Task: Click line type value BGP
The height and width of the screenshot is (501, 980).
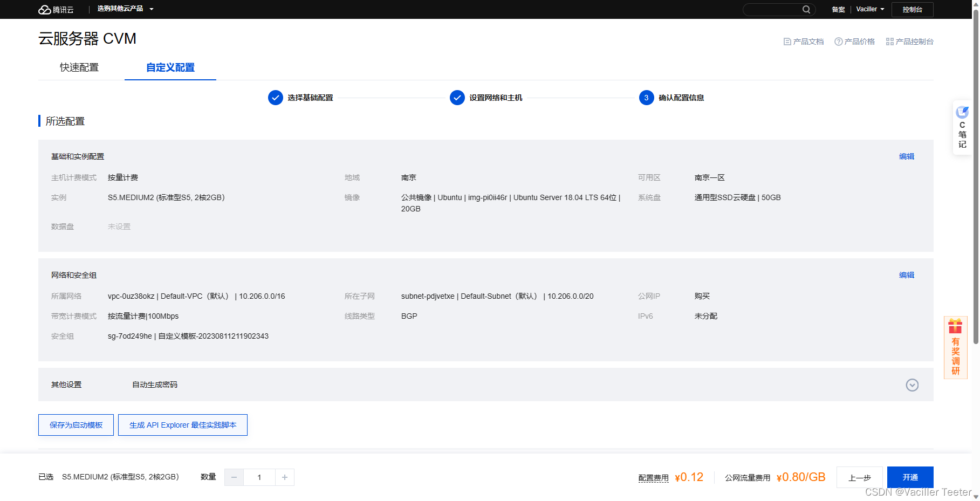Action: (x=409, y=316)
